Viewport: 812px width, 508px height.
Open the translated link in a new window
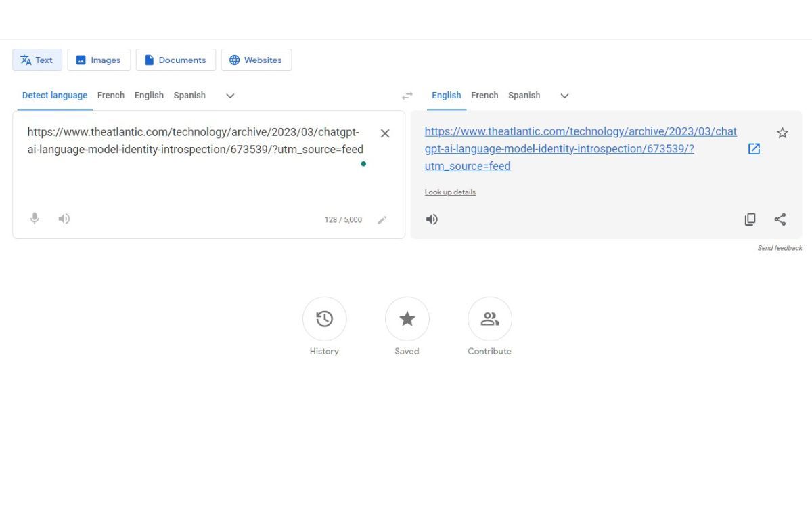[x=754, y=148]
